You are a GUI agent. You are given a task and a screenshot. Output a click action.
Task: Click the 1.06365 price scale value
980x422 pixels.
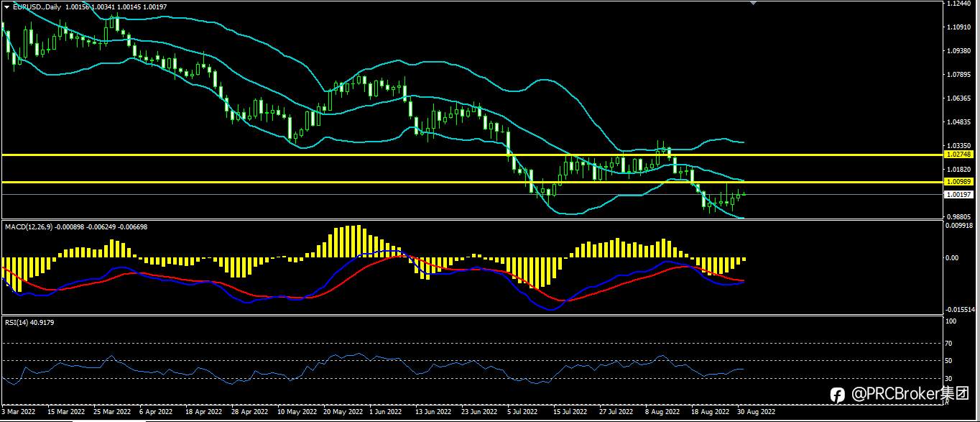tap(960, 98)
